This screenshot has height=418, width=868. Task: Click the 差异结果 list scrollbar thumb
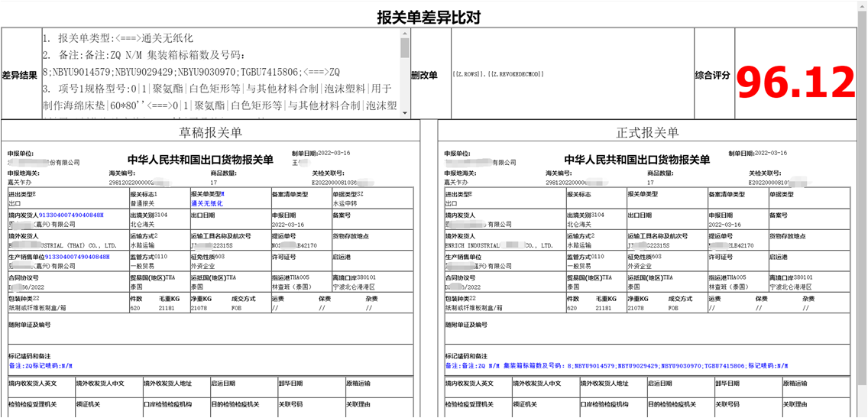pos(405,47)
